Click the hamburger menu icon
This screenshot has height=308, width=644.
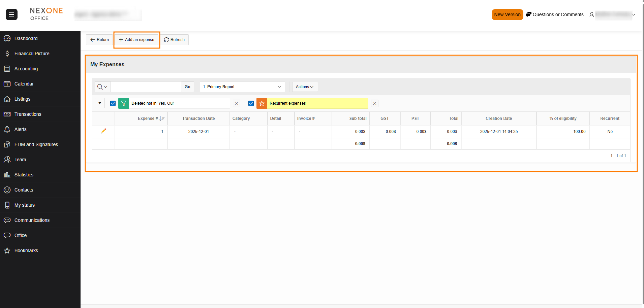(x=11, y=14)
